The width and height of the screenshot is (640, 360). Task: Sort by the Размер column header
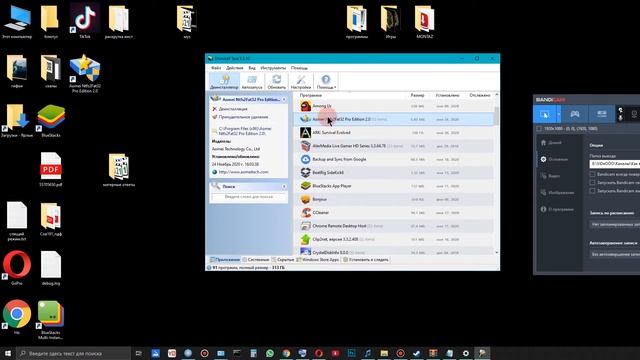(x=417, y=95)
